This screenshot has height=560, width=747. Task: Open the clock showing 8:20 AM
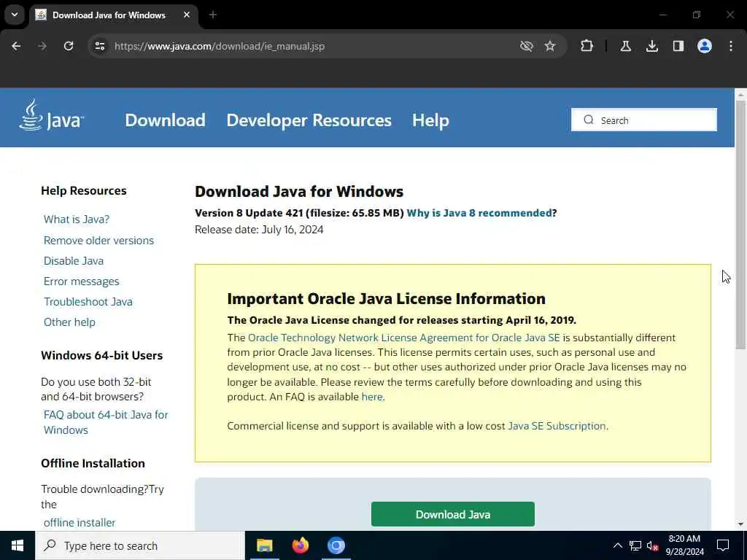tap(684, 545)
